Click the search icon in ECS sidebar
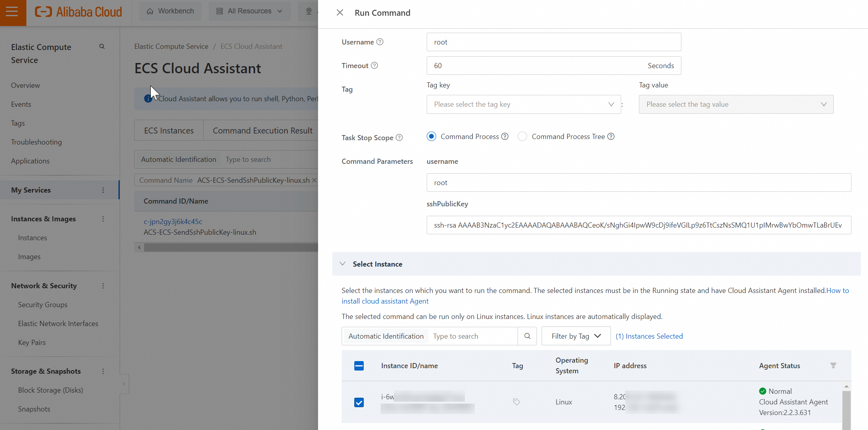868x430 pixels. 102,47
